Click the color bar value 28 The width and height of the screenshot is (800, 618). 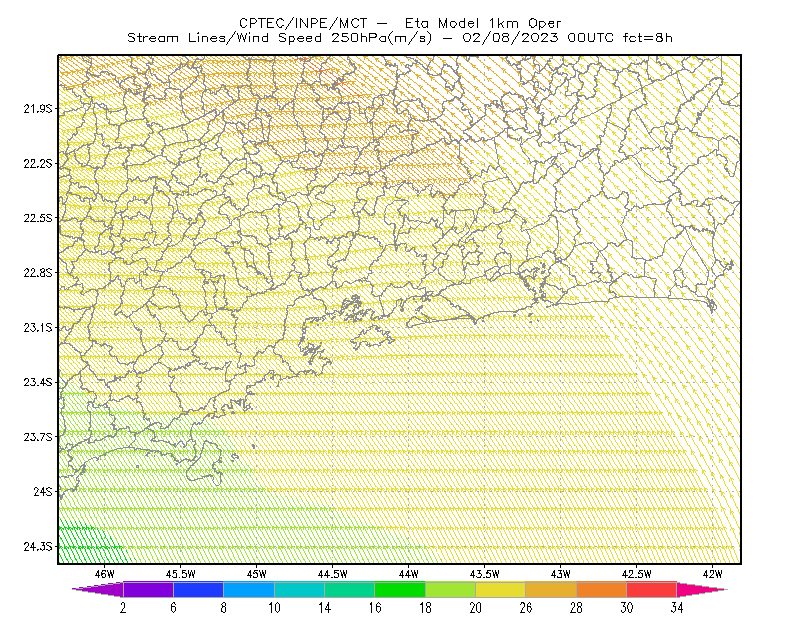click(x=577, y=608)
